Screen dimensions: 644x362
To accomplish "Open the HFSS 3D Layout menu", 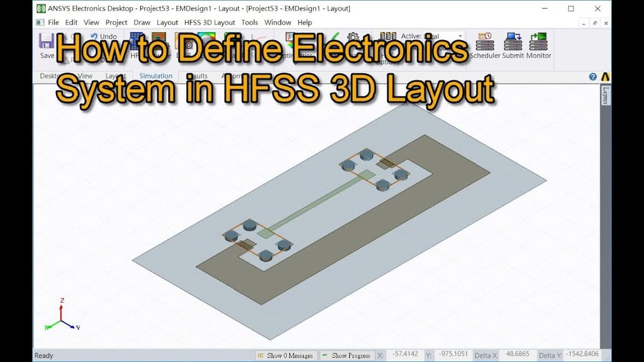I will 209,22.
